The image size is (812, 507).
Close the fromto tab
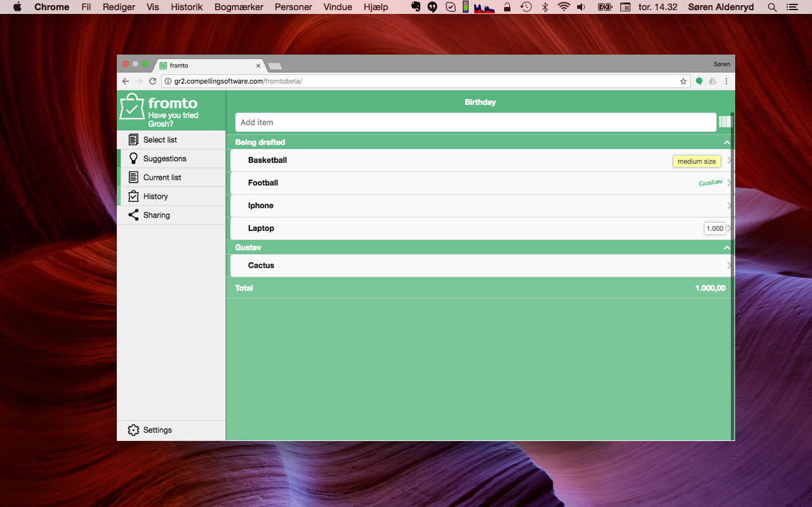coord(258,65)
